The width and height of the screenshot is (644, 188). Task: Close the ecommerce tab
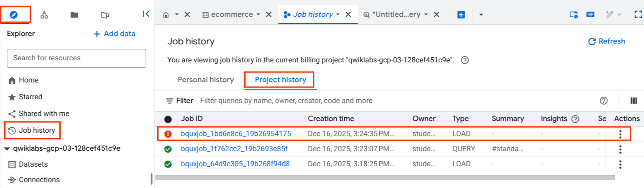click(x=270, y=15)
